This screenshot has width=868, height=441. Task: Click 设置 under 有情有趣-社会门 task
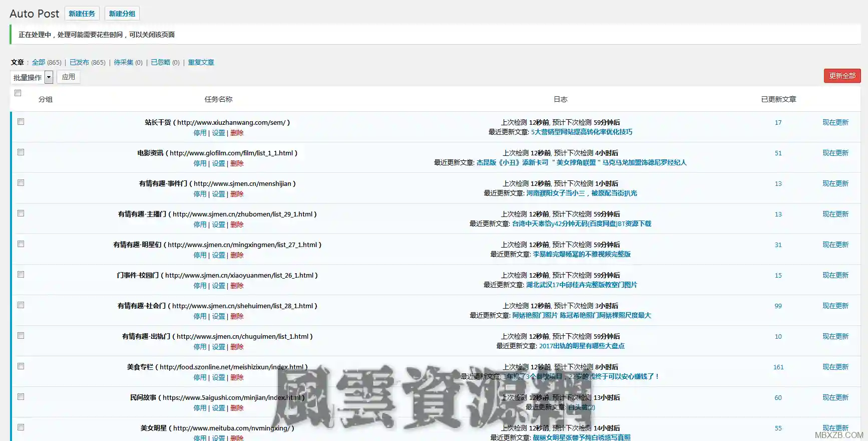218,316
